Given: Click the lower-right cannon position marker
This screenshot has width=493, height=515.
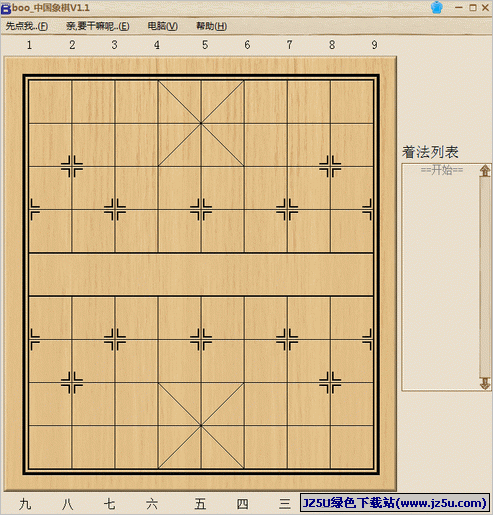Looking at the screenshot, I should 330,382.
